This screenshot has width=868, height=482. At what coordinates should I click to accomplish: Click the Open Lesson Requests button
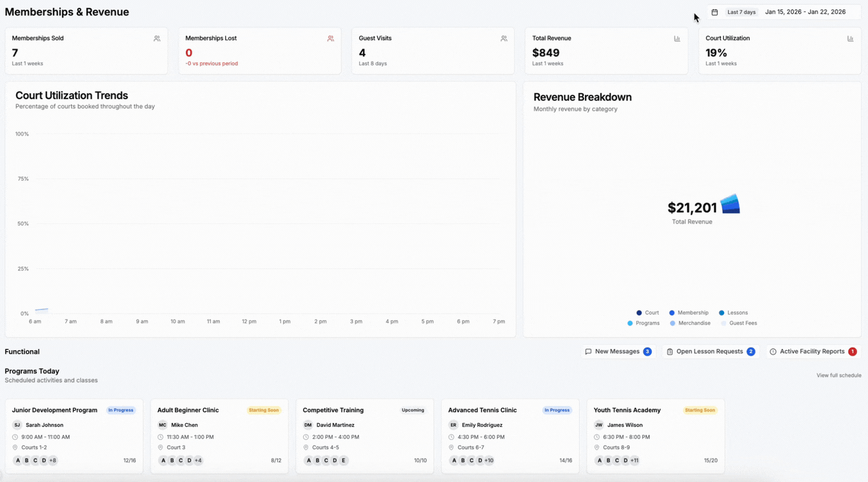(710, 352)
